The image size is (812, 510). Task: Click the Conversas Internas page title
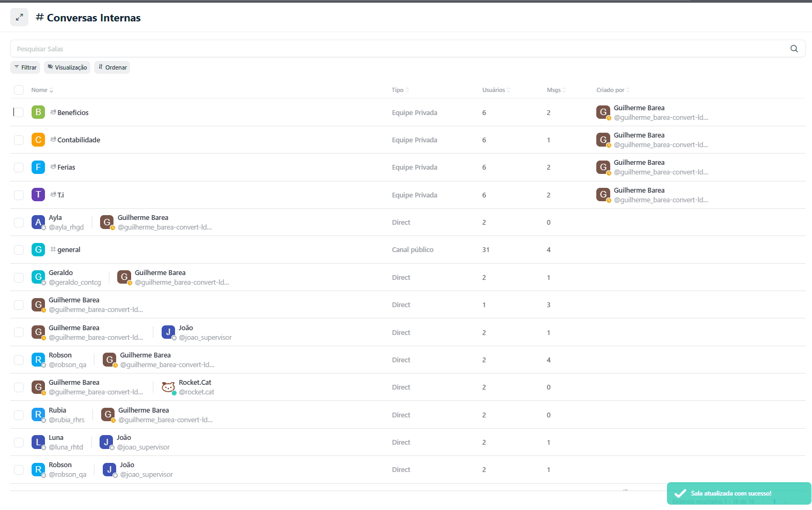point(94,18)
